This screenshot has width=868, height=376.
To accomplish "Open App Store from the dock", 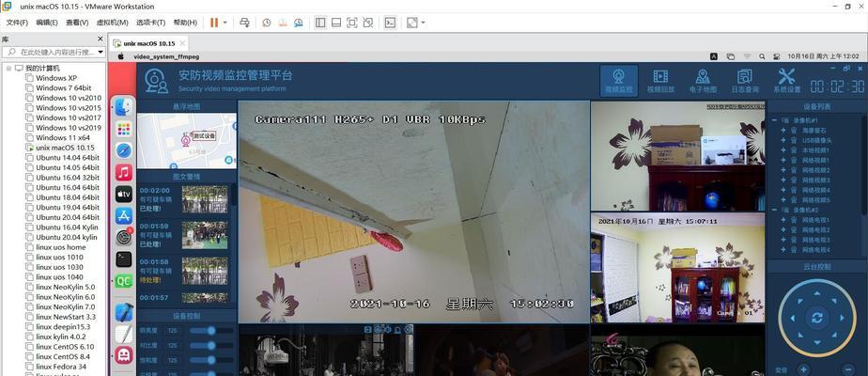I will pos(124,215).
